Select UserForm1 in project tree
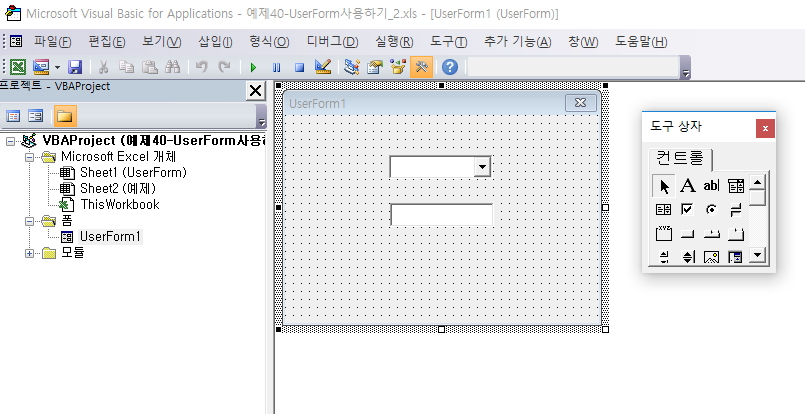805x414 pixels. coord(110,237)
